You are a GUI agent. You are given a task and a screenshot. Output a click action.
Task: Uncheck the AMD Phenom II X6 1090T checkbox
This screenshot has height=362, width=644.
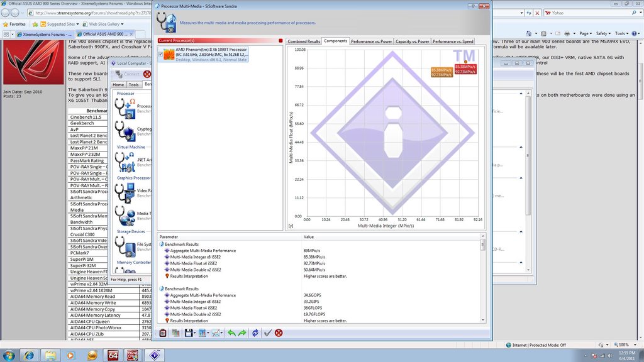click(x=160, y=54)
